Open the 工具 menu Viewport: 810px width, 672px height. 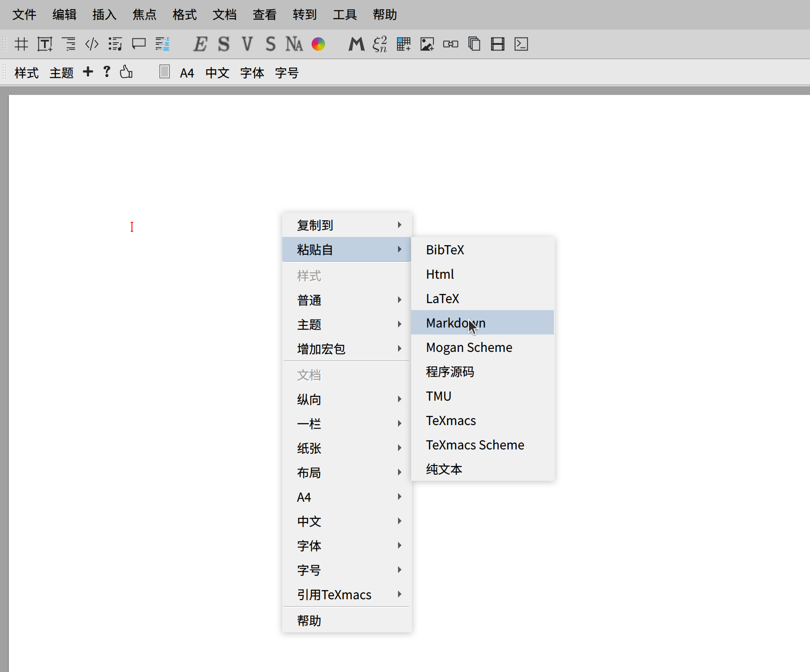click(345, 15)
